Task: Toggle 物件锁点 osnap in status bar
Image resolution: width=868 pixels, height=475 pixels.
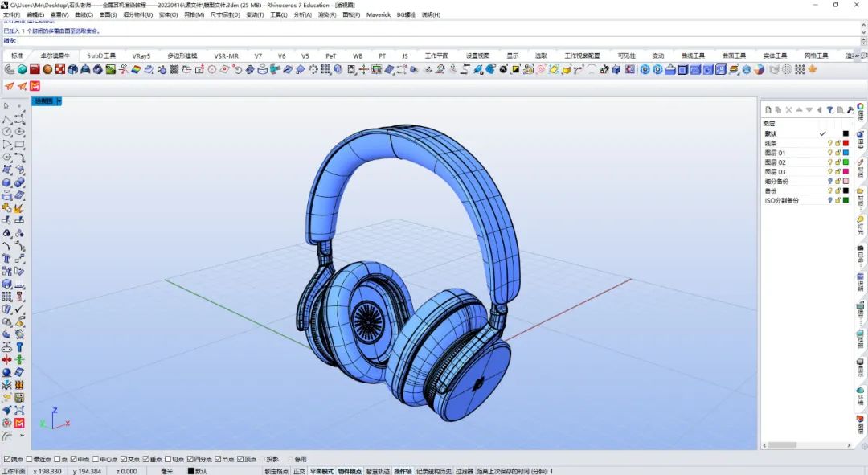Action: pyautogui.click(x=350, y=471)
